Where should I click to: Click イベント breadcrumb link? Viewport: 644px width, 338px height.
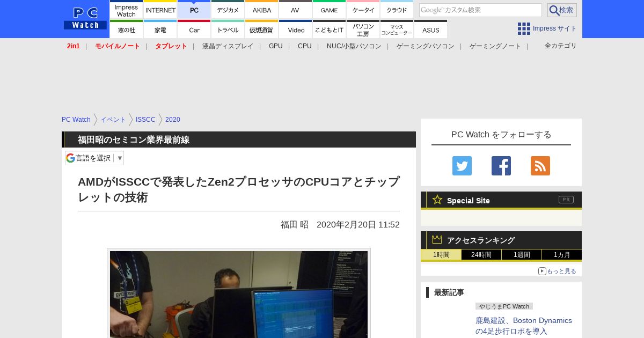[113, 120]
